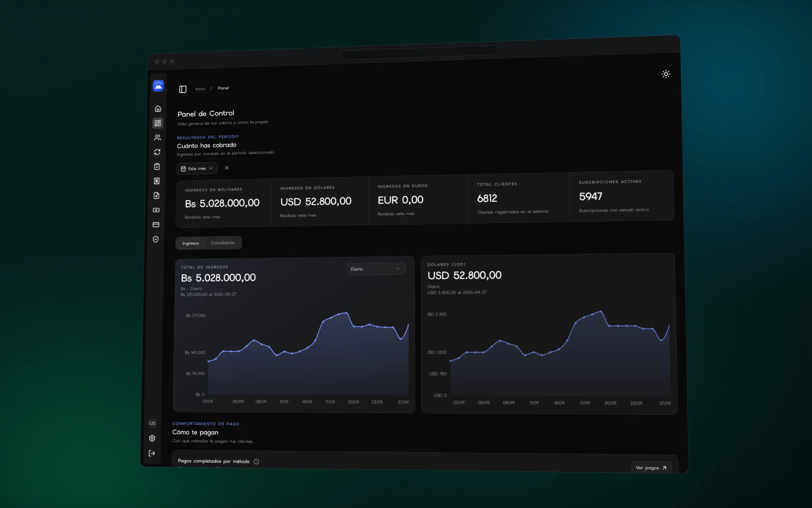This screenshot has width=812, height=508.
Task: Open the Diario interval dropdown
Action: 375,269
